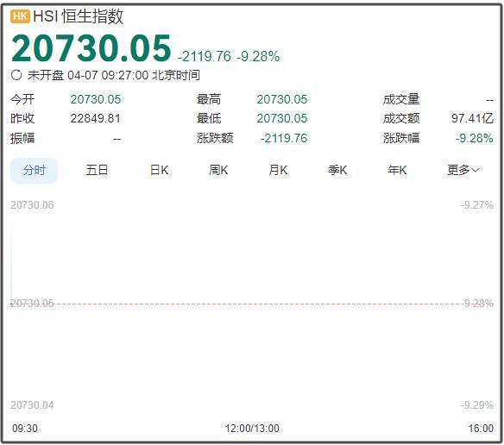This screenshot has width=504, height=445.
Task: Click the circular refresh status icon
Action: (16, 75)
